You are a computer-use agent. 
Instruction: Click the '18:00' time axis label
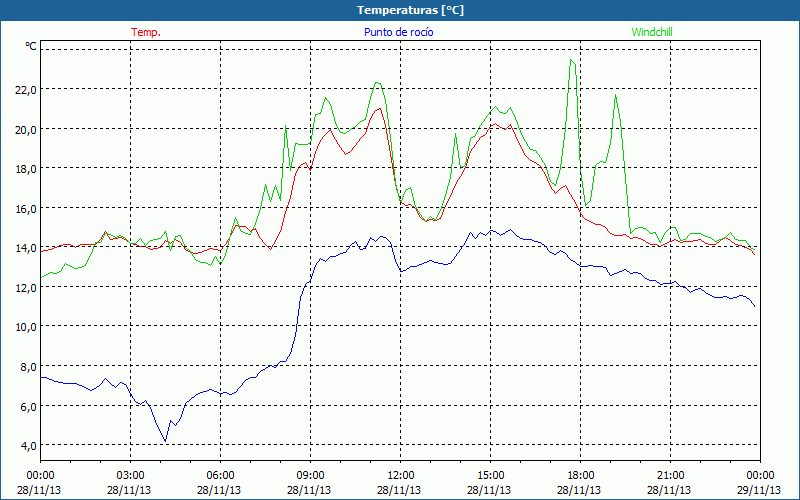[581, 476]
